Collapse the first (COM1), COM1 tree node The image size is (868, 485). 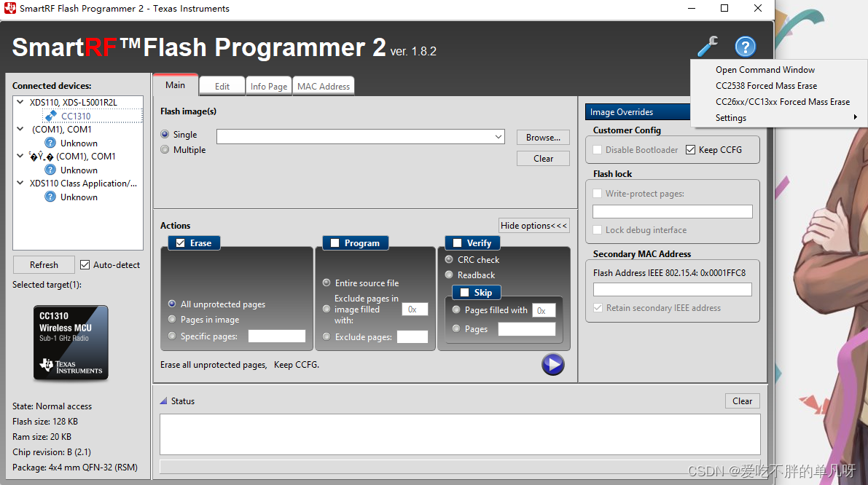[20, 129]
